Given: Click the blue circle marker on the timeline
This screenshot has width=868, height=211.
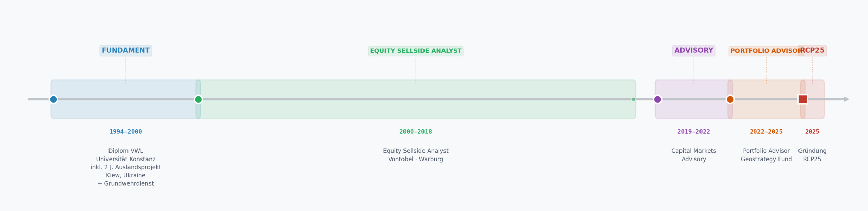Looking at the screenshot, I should pos(53,99).
